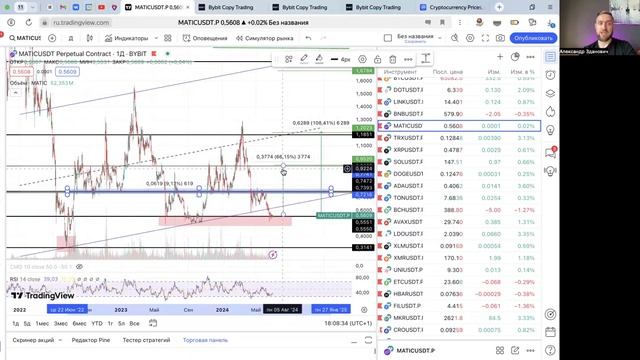
Task: Toggle CMO indicator visibility eye icon
Action: click(80, 267)
